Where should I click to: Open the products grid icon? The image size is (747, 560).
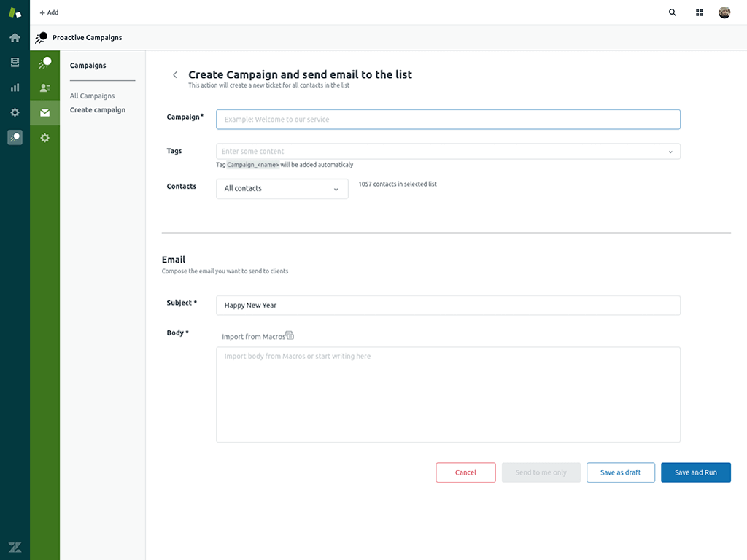coord(700,12)
